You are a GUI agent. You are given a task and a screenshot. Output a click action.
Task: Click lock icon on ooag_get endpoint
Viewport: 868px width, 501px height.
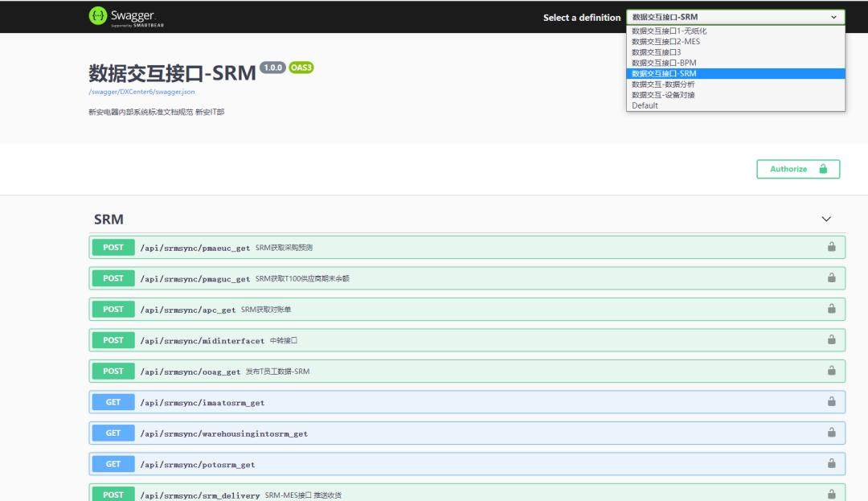tap(831, 371)
